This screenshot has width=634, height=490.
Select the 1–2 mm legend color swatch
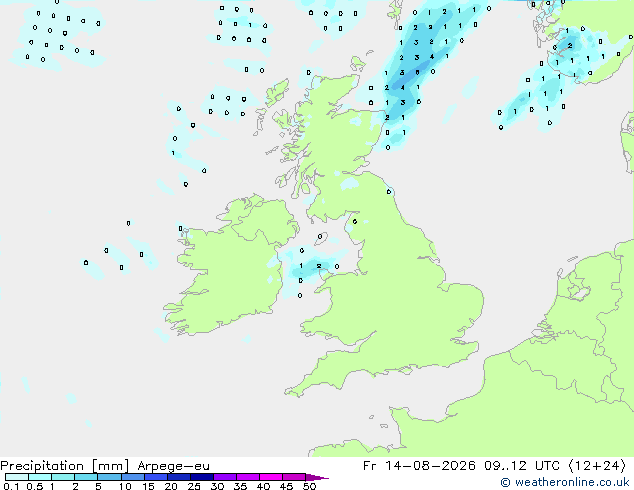point(63,477)
